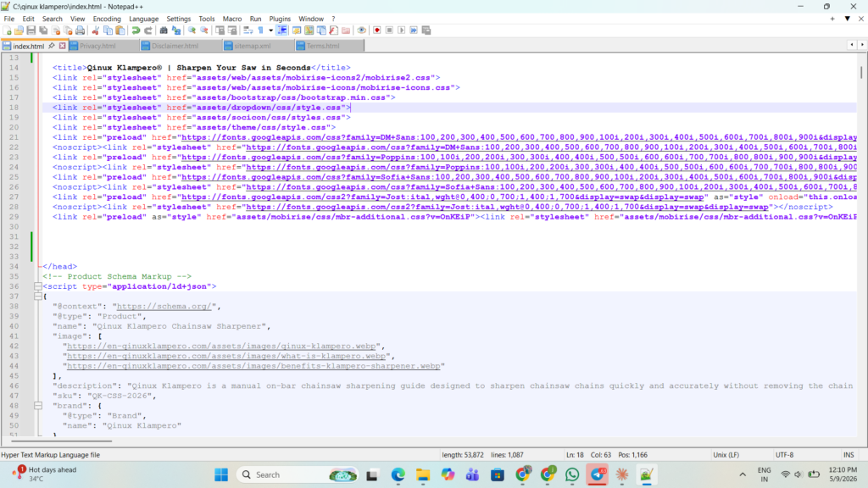Open the Document List panel icon

(321, 30)
